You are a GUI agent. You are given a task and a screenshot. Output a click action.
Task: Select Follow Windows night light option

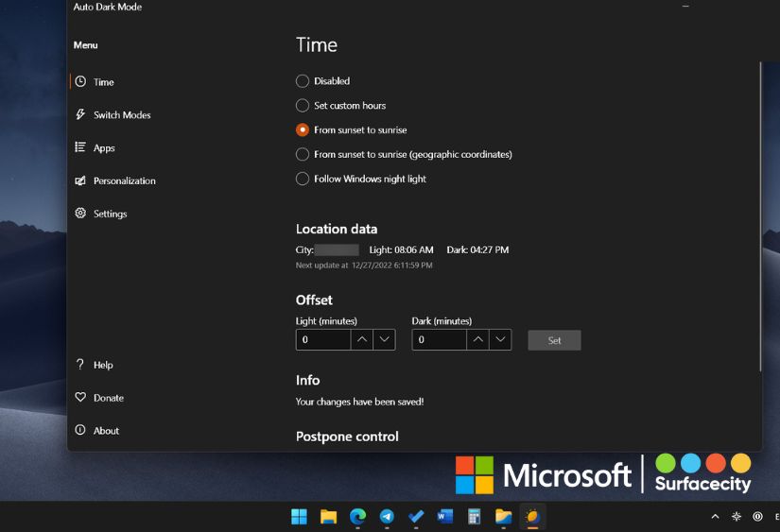303,179
